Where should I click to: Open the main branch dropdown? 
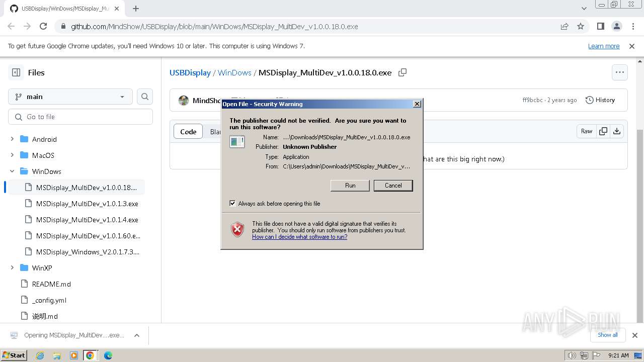(70, 97)
